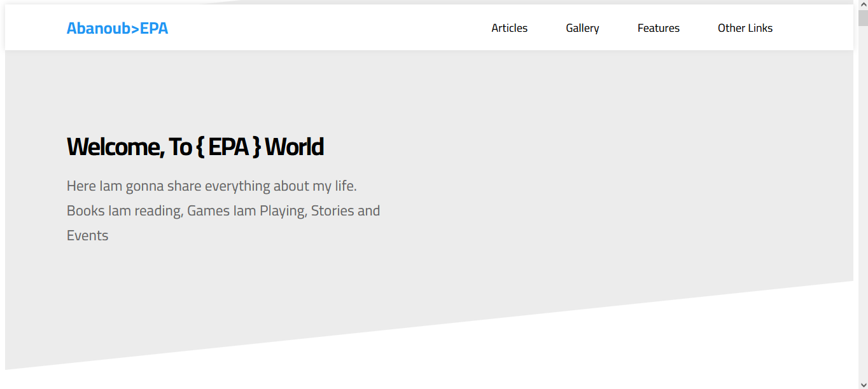Click the text "Books Iam reading"
The height and width of the screenshot is (389, 868).
click(x=123, y=211)
